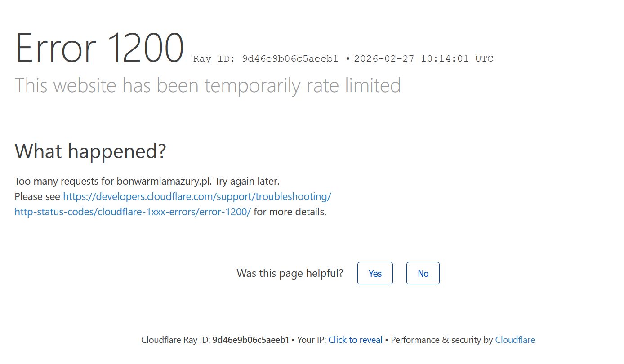Screen dimensions: 624x364
Task: Click the Try again later sentence
Action: point(247,182)
